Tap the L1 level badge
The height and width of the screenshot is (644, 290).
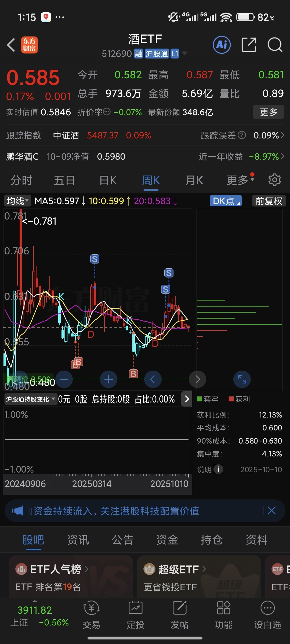[175, 54]
